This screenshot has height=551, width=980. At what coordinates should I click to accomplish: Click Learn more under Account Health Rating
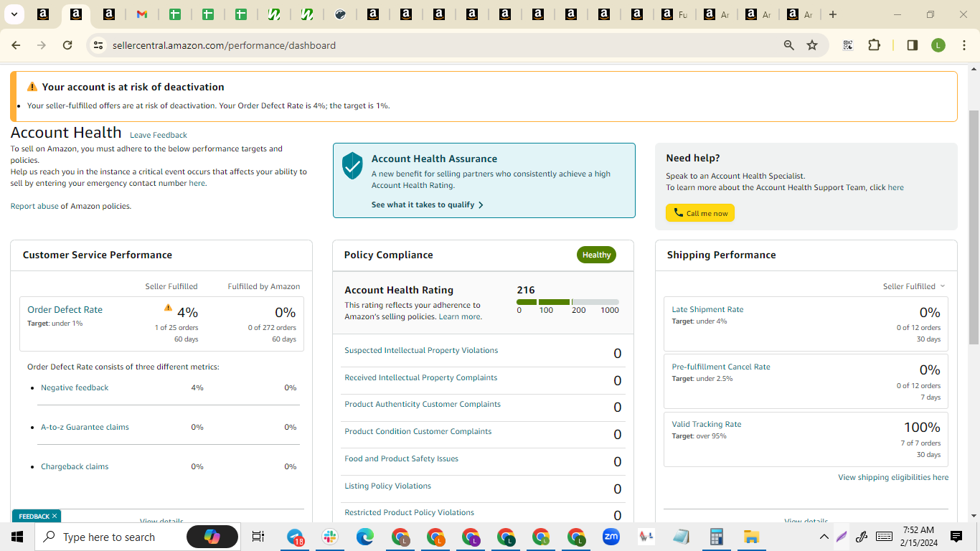click(460, 316)
